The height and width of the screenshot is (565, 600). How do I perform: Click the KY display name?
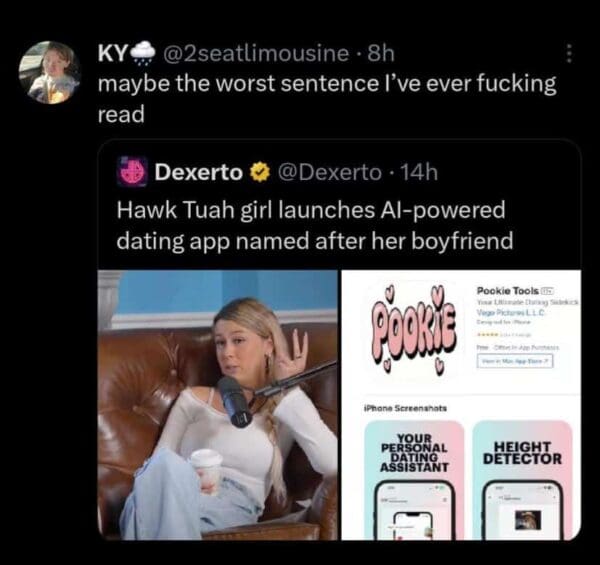112,54
